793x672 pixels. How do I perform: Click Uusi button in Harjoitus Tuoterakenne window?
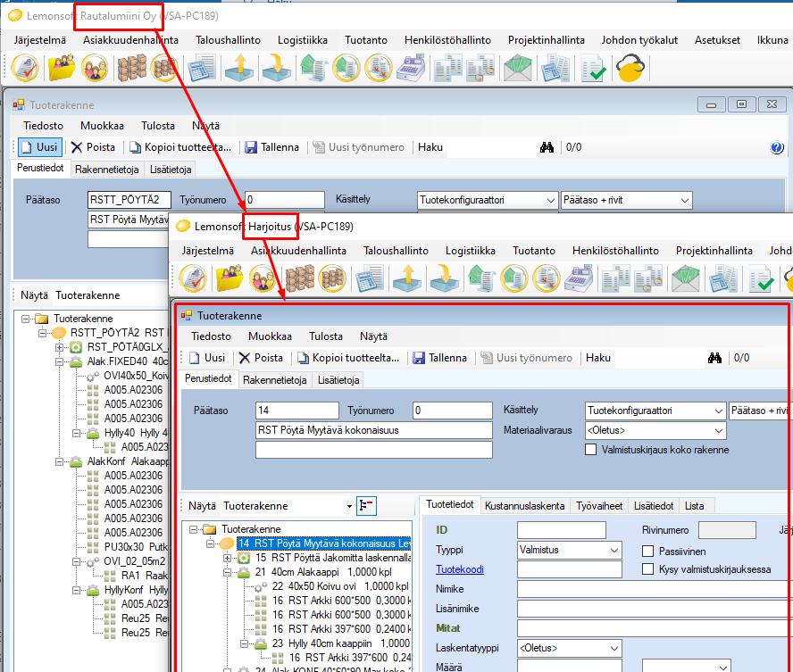[207, 358]
